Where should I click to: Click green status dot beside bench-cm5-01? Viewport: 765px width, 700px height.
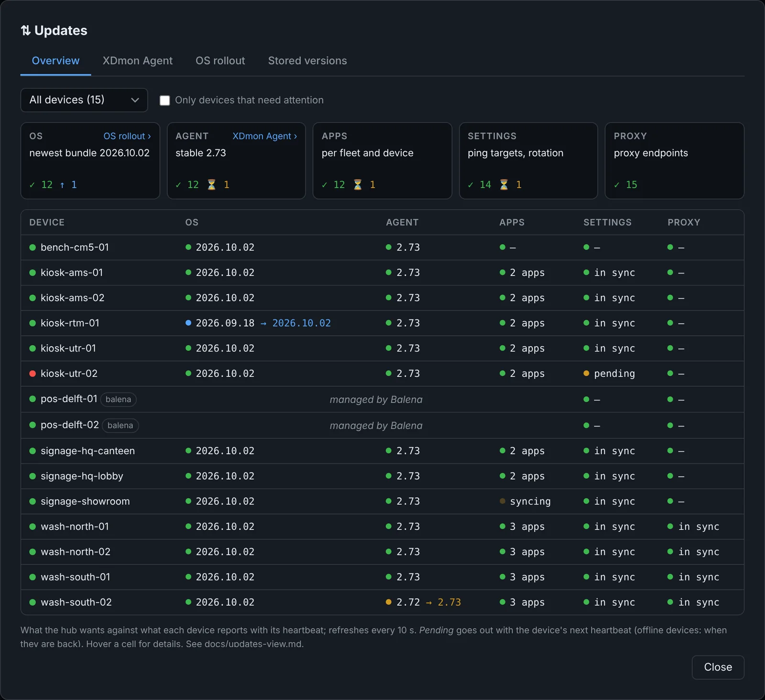click(x=33, y=247)
